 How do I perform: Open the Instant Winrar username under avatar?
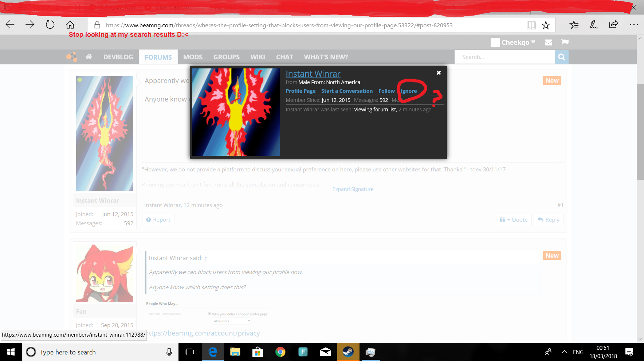[98, 201]
